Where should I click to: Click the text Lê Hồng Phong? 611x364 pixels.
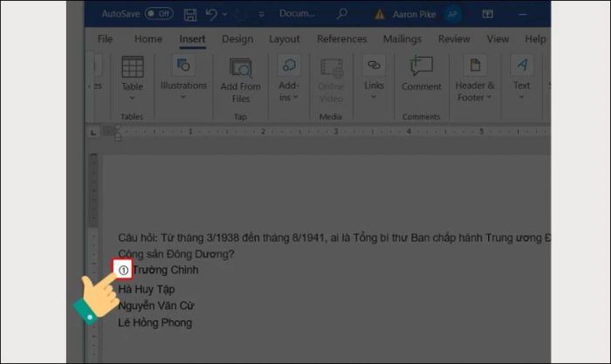point(155,323)
